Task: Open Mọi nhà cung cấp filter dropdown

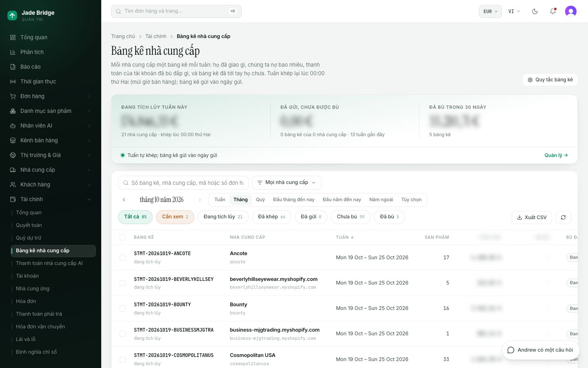Action: [x=287, y=182]
